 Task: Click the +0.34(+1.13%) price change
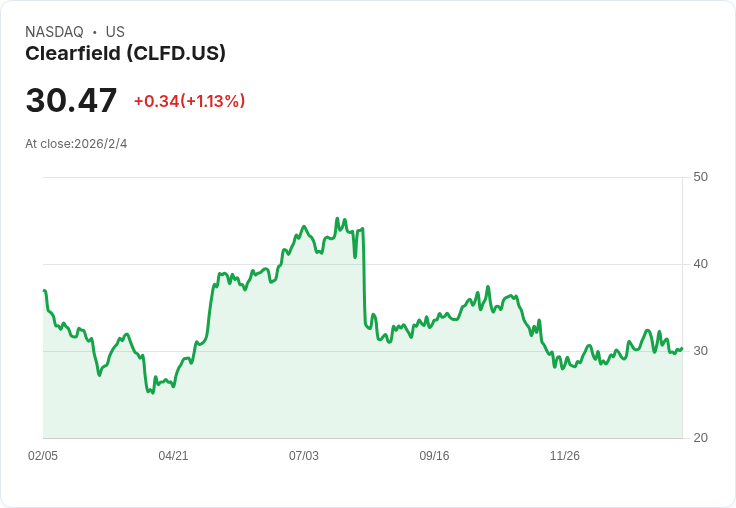click(x=189, y=101)
